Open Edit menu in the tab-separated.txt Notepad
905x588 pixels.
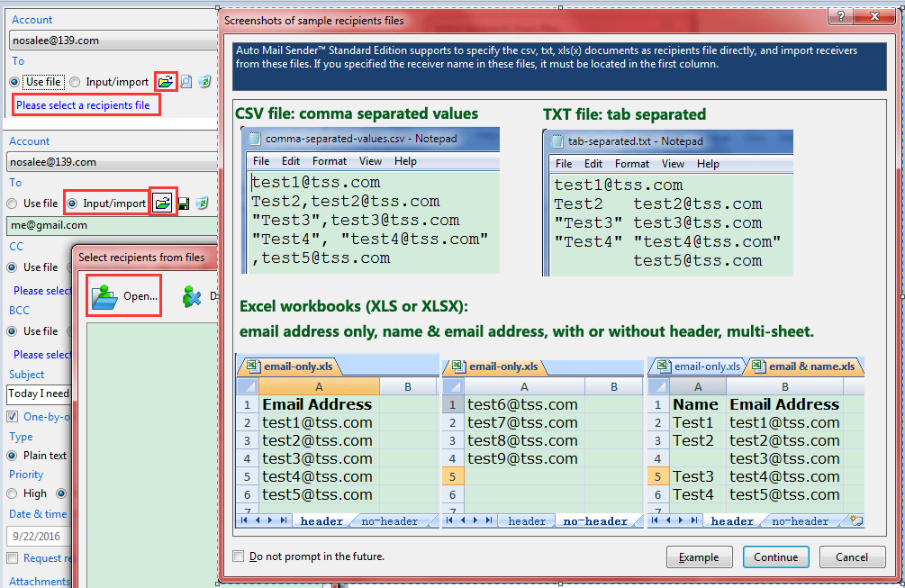[x=593, y=164]
